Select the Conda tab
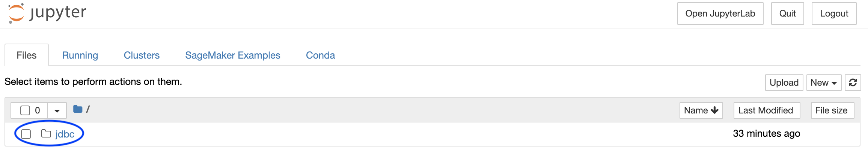868x148 pixels. (320, 55)
